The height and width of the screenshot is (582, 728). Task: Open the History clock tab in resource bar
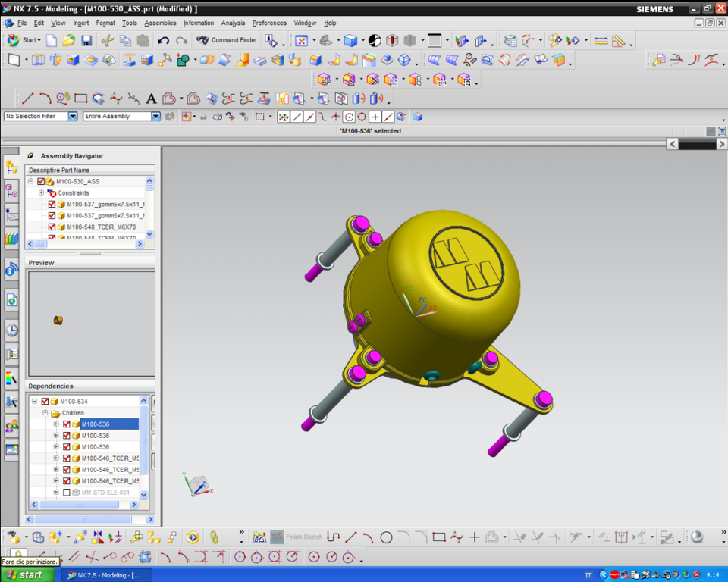11,330
